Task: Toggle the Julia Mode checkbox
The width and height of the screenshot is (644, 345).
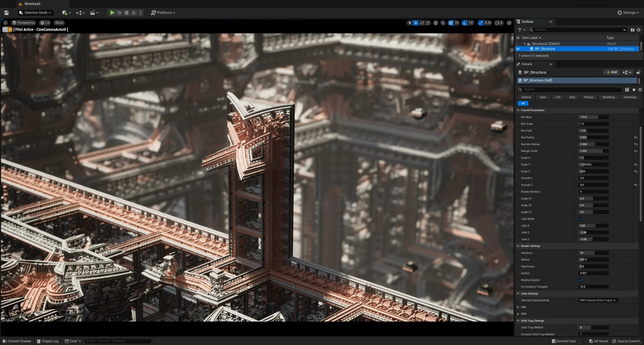Action: (x=580, y=219)
